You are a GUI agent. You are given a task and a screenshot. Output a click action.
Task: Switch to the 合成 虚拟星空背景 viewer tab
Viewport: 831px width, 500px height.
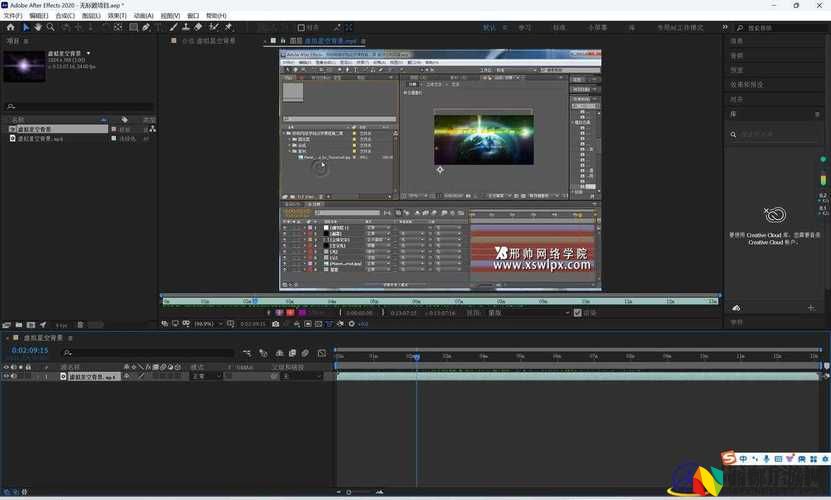tap(208, 41)
